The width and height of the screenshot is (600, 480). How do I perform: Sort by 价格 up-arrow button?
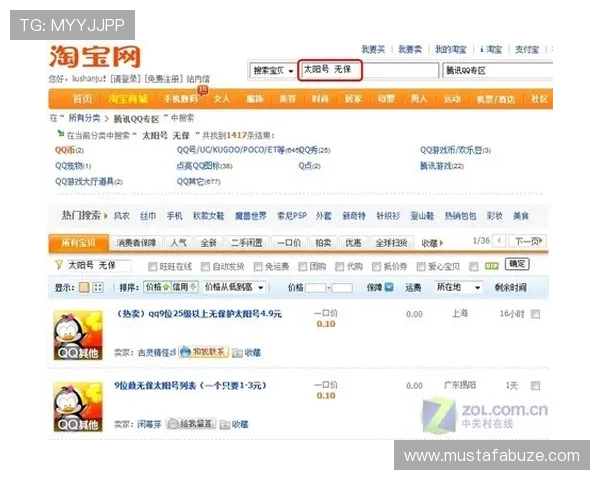[x=157, y=287]
